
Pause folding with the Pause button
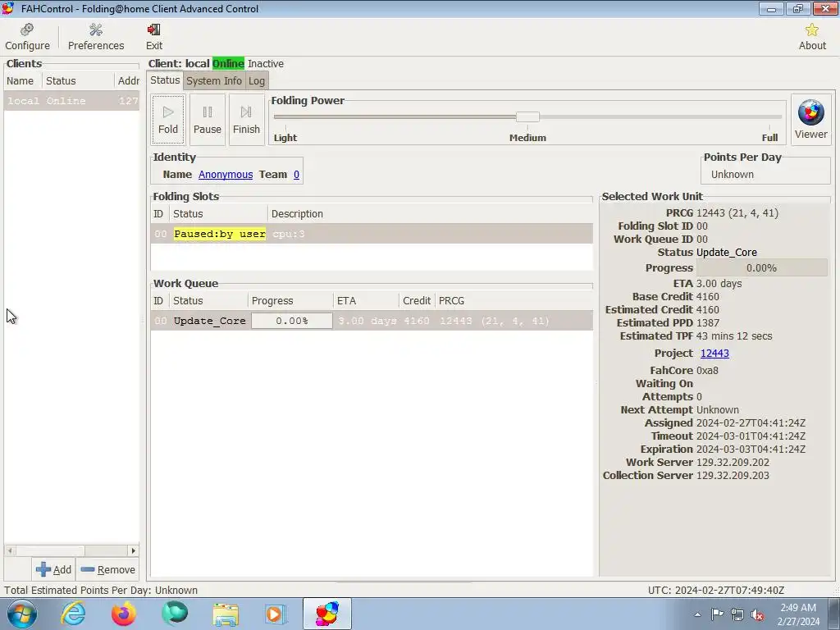point(208,120)
